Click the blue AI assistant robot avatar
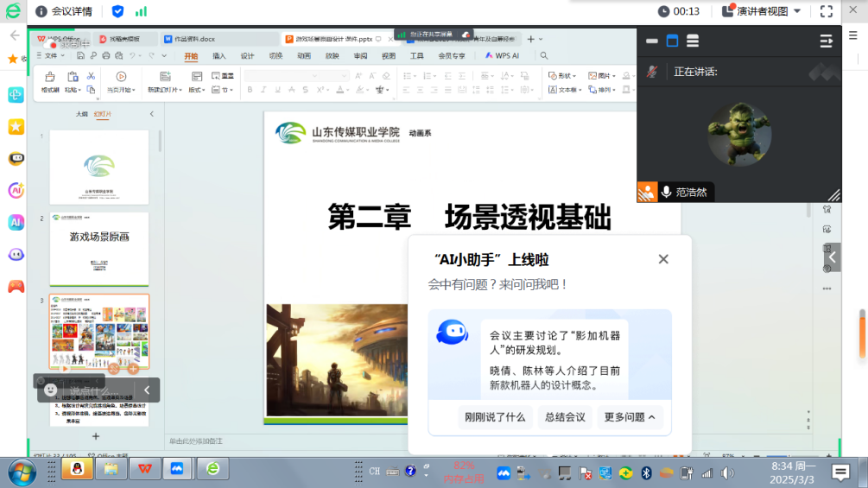 pos(453,333)
